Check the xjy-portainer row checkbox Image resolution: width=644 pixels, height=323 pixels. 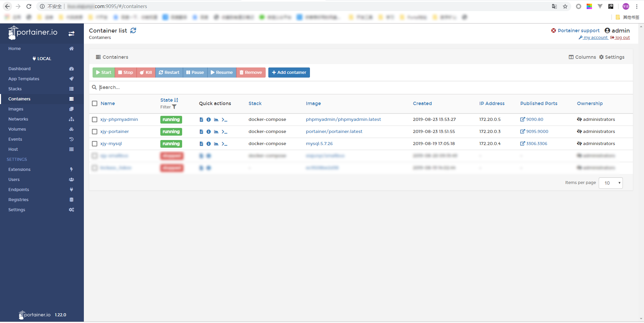coord(95,132)
